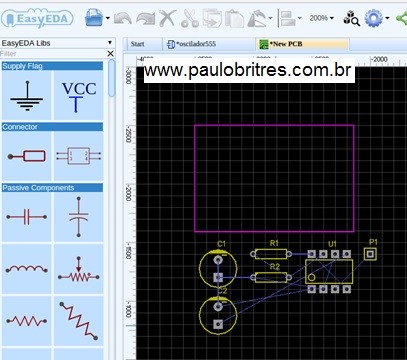407x360 pixels.
Task: Select the potentiometer symbol
Action: coord(79,269)
